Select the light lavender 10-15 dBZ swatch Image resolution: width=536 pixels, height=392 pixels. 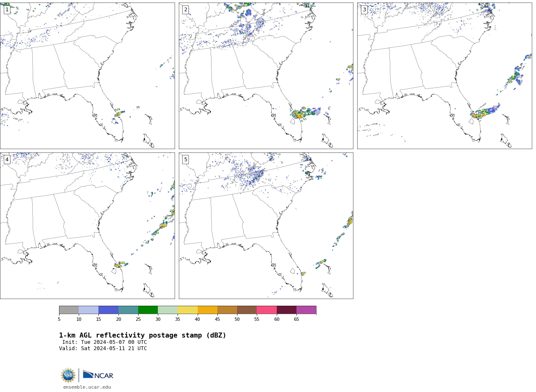(x=88, y=310)
